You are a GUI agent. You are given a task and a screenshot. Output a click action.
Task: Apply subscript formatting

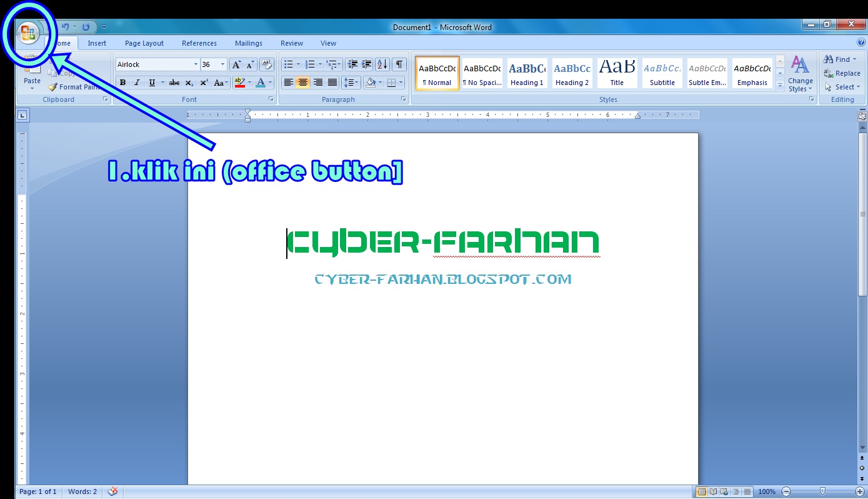coord(189,83)
